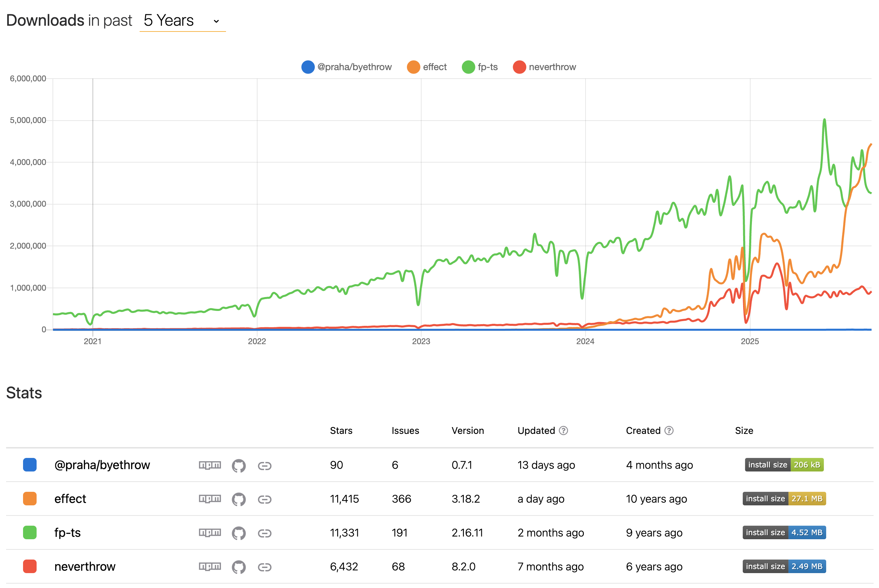The image size is (879, 588).
Task: Open GitHub icon for fp-ts
Action: [239, 533]
